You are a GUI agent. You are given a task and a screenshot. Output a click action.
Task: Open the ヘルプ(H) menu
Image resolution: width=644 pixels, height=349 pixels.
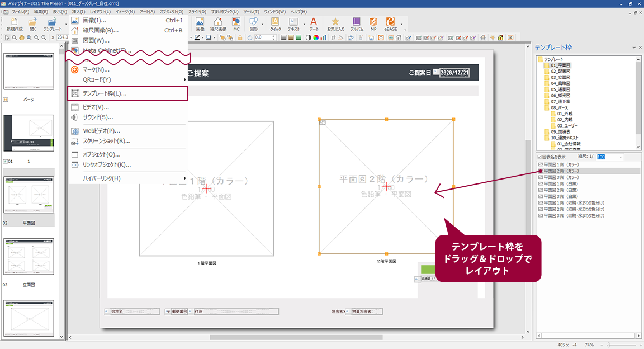[x=299, y=12]
